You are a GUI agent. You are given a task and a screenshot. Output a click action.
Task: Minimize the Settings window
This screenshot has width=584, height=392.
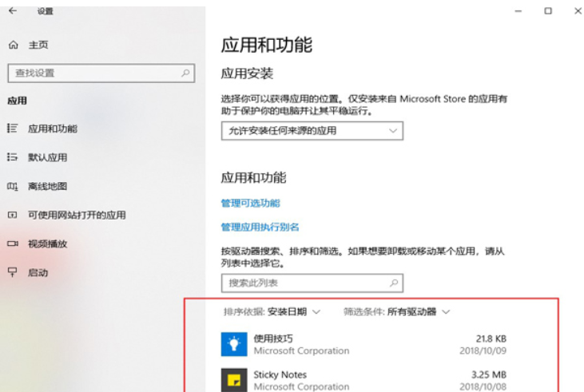[x=518, y=11]
